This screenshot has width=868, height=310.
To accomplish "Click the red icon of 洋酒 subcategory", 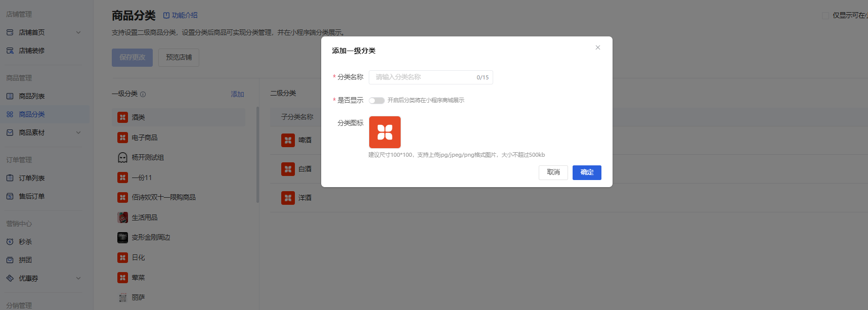I will pyautogui.click(x=288, y=198).
